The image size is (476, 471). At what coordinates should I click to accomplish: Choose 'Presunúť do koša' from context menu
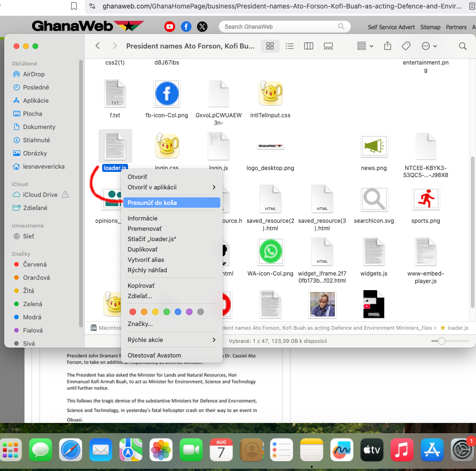tap(171, 203)
